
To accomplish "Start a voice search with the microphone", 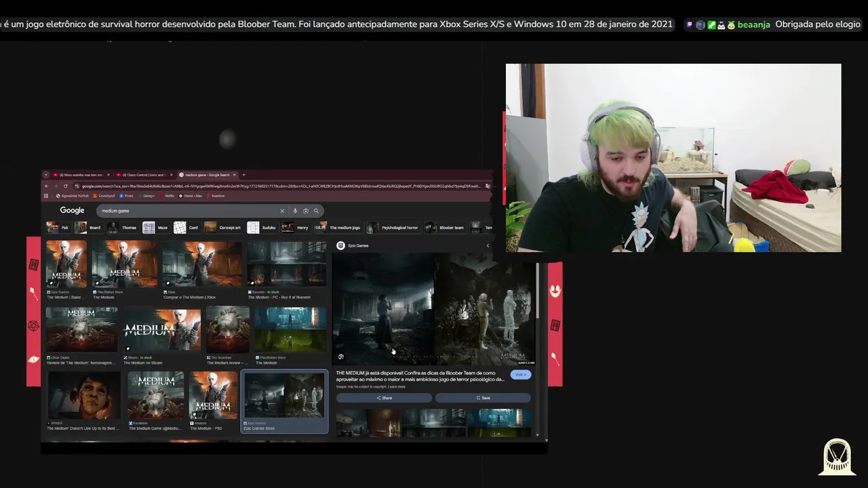I will tap(295, 211).
